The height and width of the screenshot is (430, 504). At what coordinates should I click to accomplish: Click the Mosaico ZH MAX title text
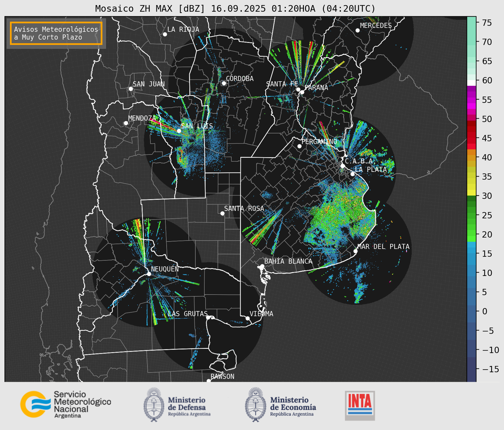pyautogui.click(x=235, y=9)
